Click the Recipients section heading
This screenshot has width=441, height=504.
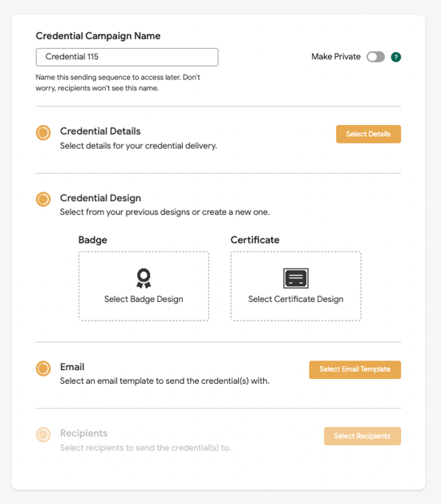[83, 433]
